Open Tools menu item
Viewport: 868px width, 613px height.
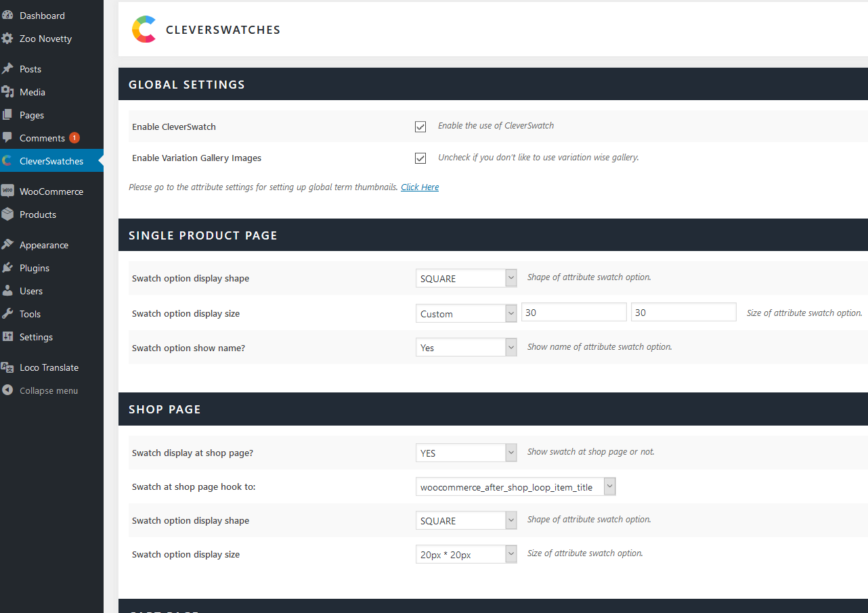(30, 314)
